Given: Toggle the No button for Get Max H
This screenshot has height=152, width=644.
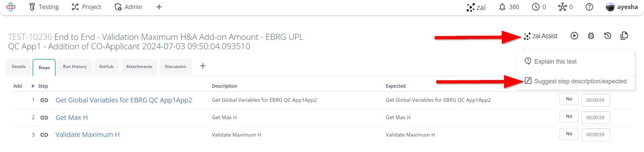Looking at the screenshot, I should 569,117.
